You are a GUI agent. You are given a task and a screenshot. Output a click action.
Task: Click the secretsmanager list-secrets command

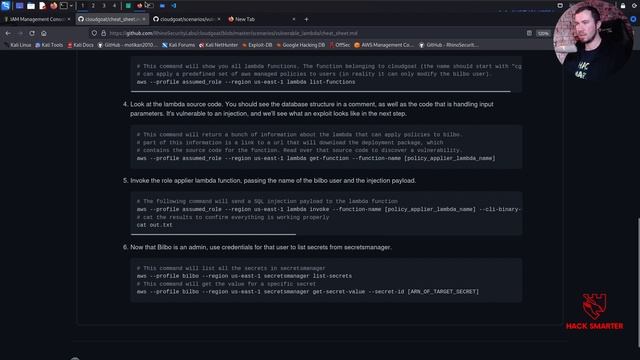click(x=244, y=276)
